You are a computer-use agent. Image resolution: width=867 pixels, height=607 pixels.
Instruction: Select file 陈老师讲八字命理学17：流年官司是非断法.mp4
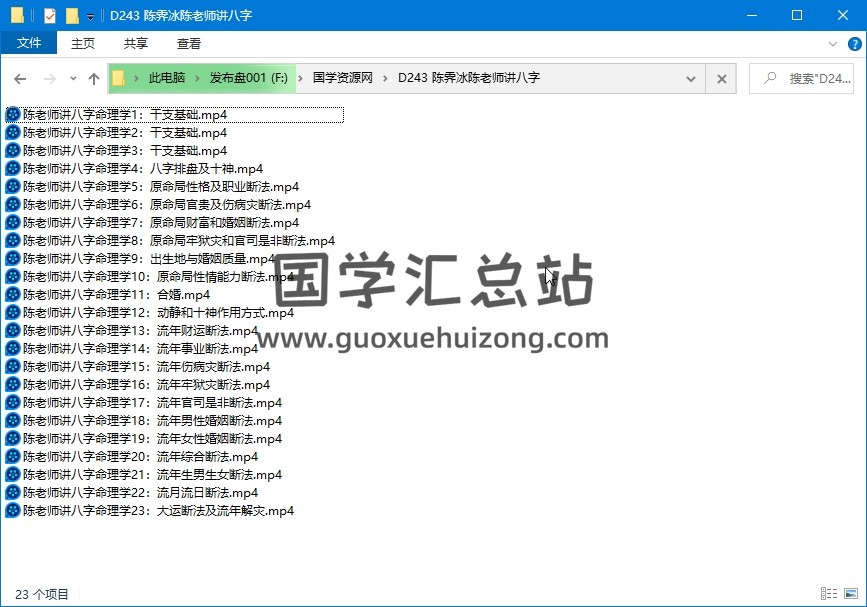(x=144, y=402)
